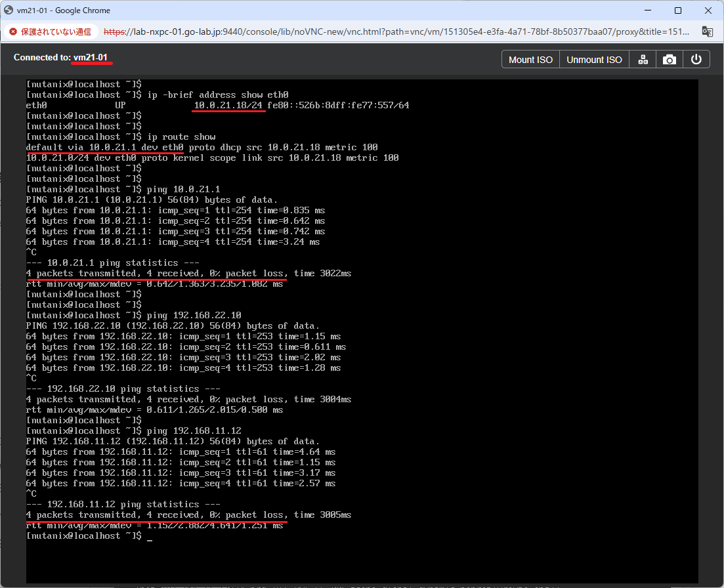Image resolution: width=724 pixels, height=588 pixels.
Task: Click '--- 192.168.22.10 ping statistics ---' line
Action: coord(123,388)
